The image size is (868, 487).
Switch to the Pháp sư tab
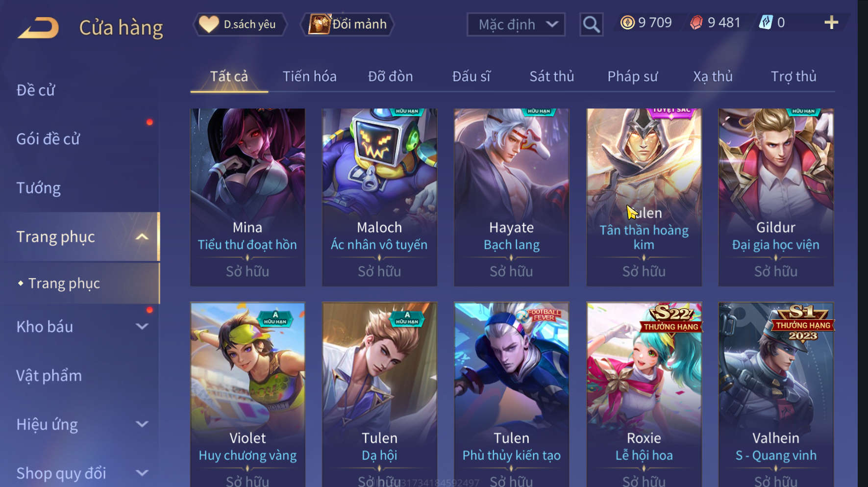(x=632, y=77)
